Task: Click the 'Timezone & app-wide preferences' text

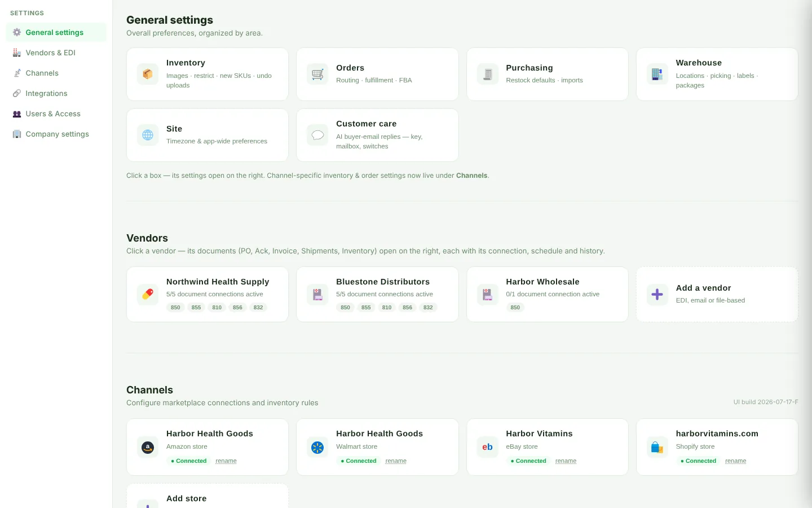Action: 217,141
